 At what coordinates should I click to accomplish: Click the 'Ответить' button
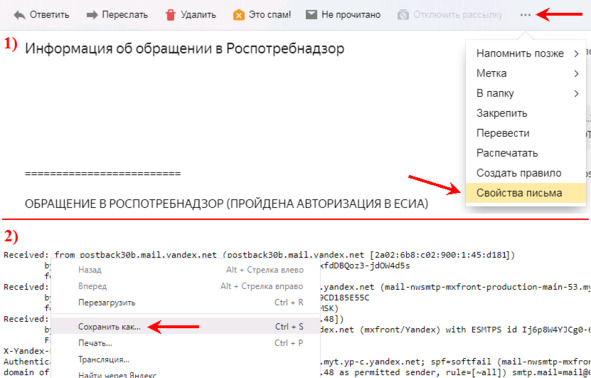(41, 15)
